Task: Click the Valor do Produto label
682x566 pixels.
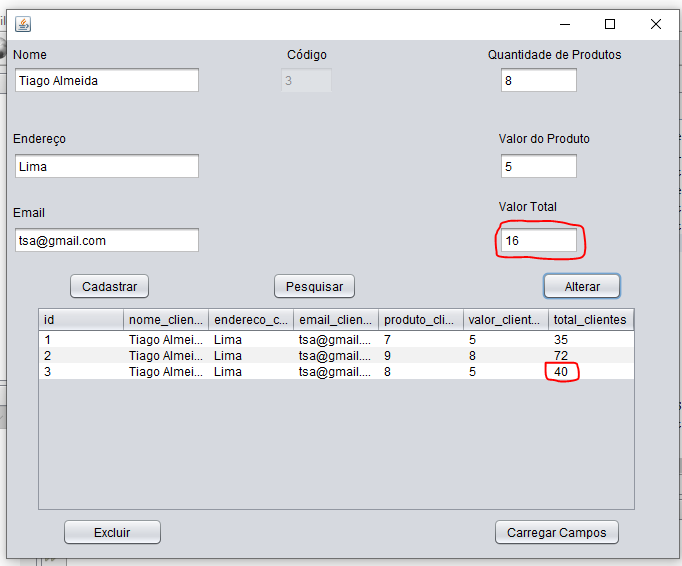Action: click(544, 139)
